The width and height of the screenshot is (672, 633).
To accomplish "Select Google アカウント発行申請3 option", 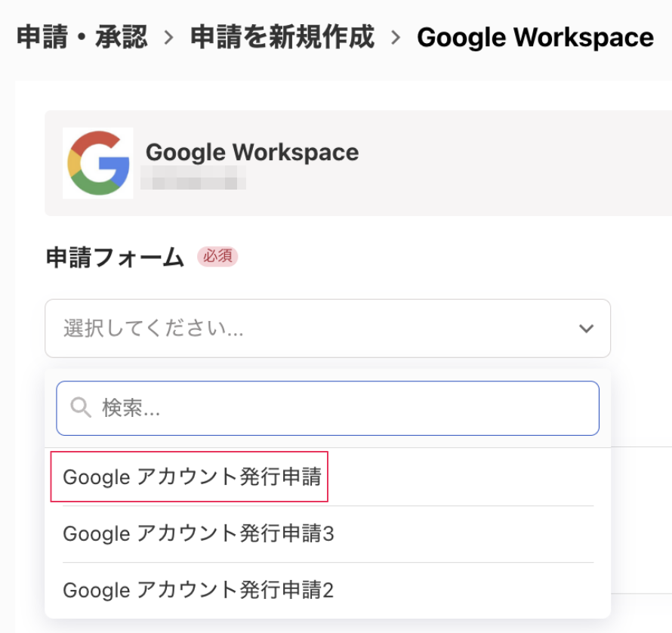I will coord(328,534).
